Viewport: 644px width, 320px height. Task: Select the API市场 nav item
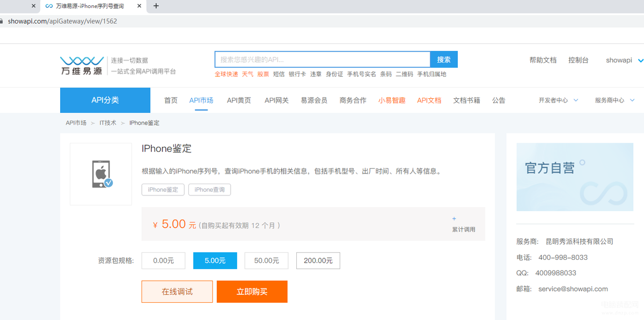201,100
